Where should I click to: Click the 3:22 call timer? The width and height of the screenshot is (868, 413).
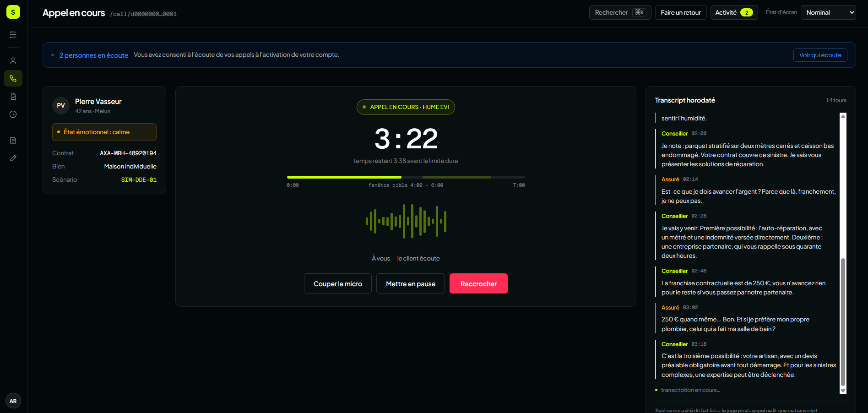tap(406, 139)
